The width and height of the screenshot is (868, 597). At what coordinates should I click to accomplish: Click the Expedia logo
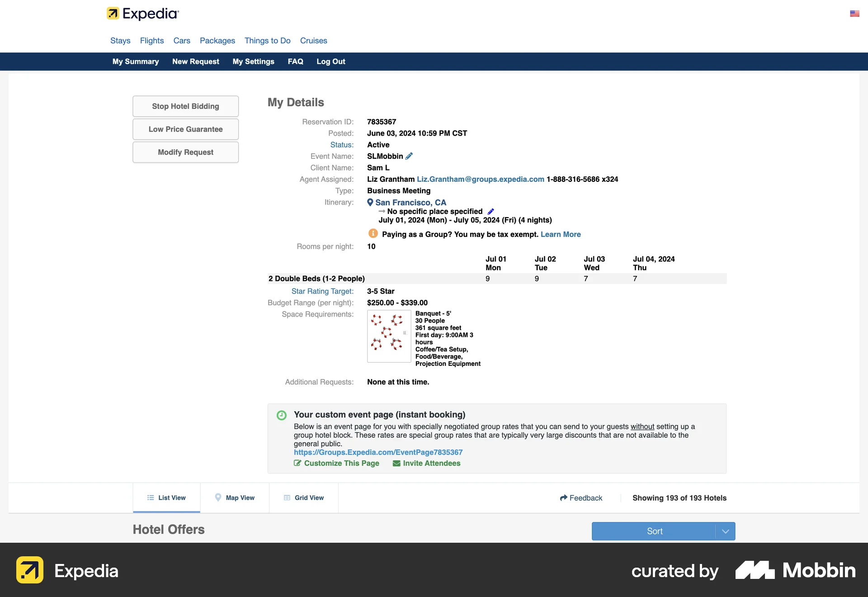pyautogui.click(x=142, y=14)
